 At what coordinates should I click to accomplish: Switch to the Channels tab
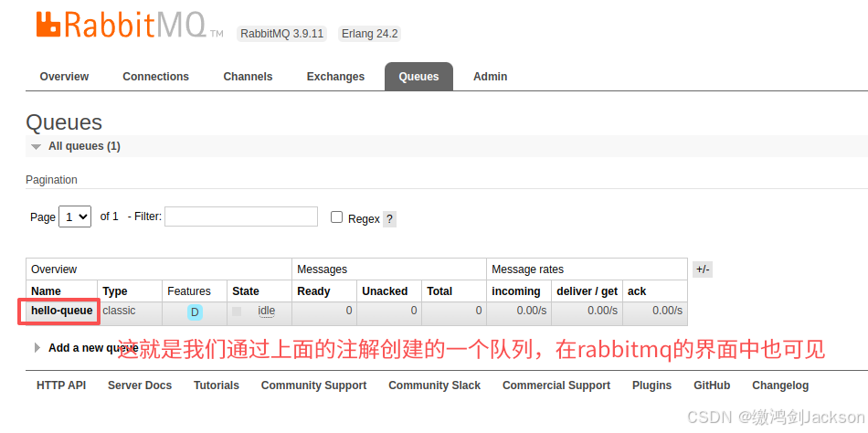[248, 77]
